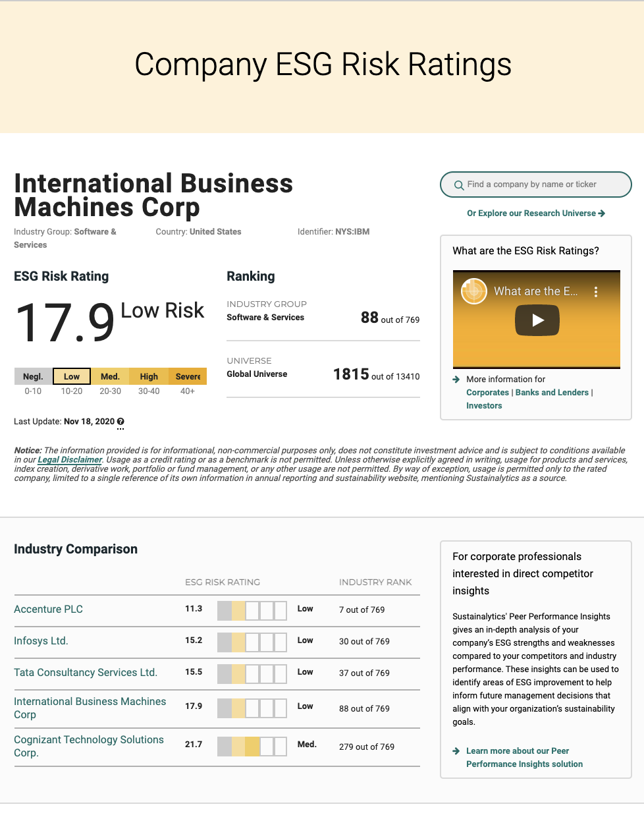Click the Accenture PLC risk rating bar

tap(252, 611)
